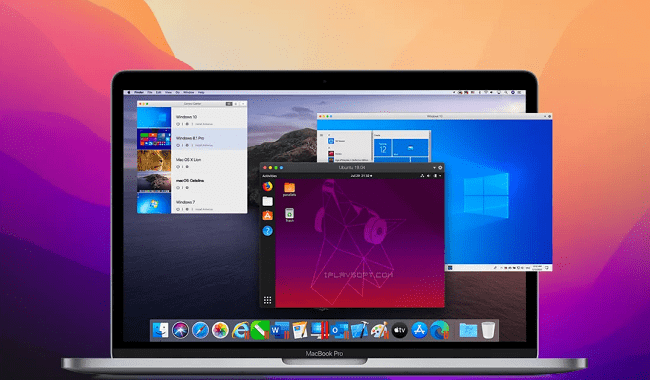Click macOS Catalina thumbnail preview
The image size is (650, 380).
coord(154,182)
